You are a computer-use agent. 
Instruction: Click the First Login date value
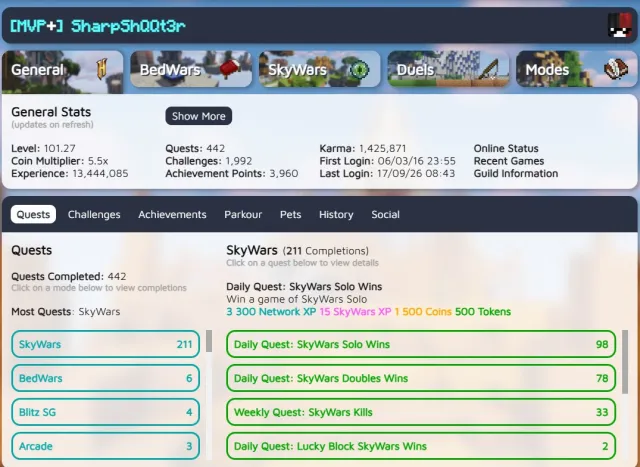click(416, 161)
